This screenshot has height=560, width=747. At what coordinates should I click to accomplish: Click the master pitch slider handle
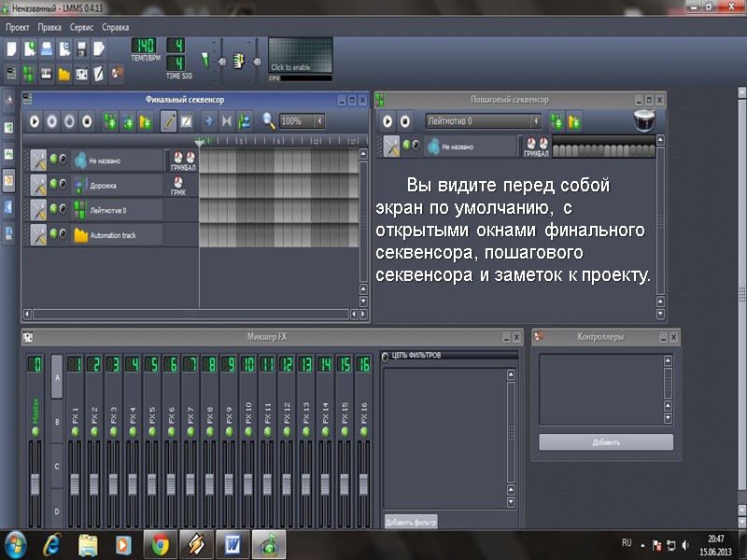[257, 62]
